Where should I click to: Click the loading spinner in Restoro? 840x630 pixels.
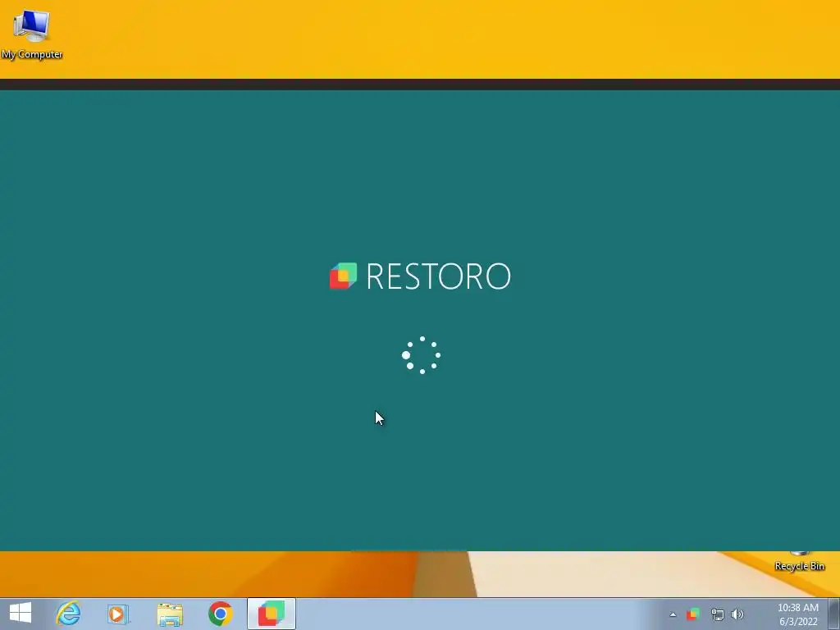(422, 355)
